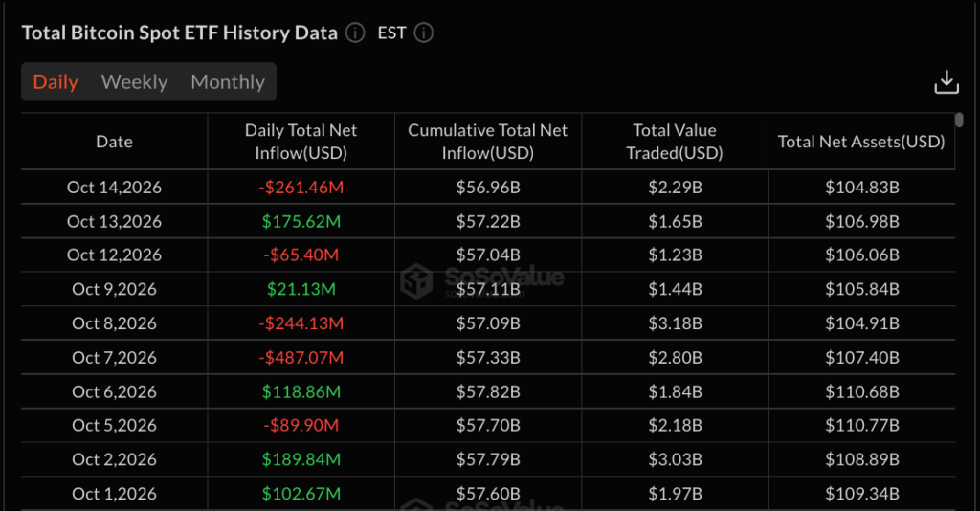Click the $1.97B value traded cell
Viewport: 980px width, 511px height.
tap(675, 494)
